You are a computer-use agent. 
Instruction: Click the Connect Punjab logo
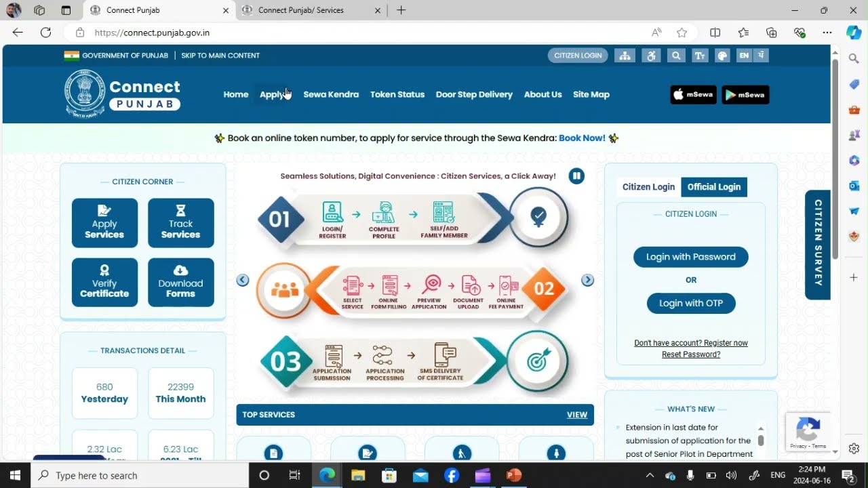pyautogui.click(x=123, y=94)
